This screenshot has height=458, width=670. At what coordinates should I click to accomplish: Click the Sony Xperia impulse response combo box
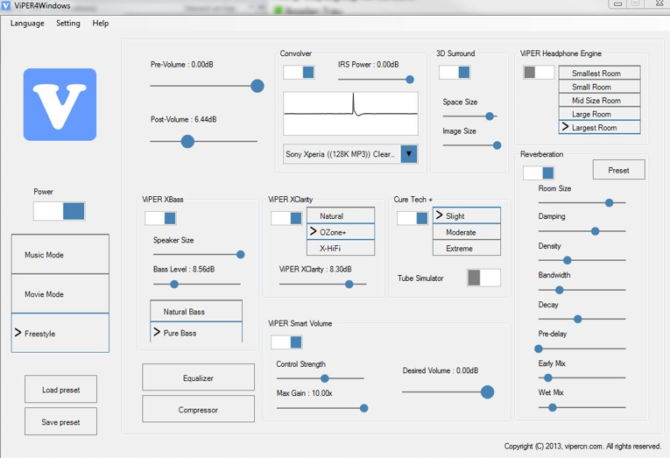tap(350, 154)
